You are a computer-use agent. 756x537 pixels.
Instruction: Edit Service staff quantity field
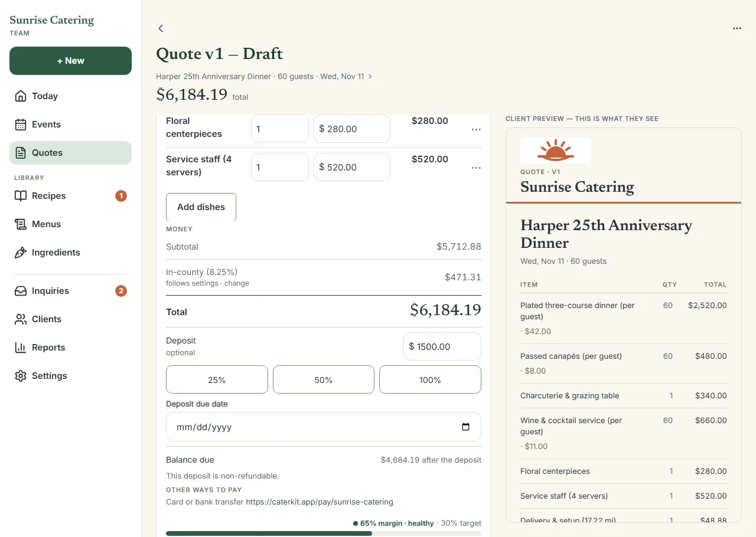[x=280, y=167]
